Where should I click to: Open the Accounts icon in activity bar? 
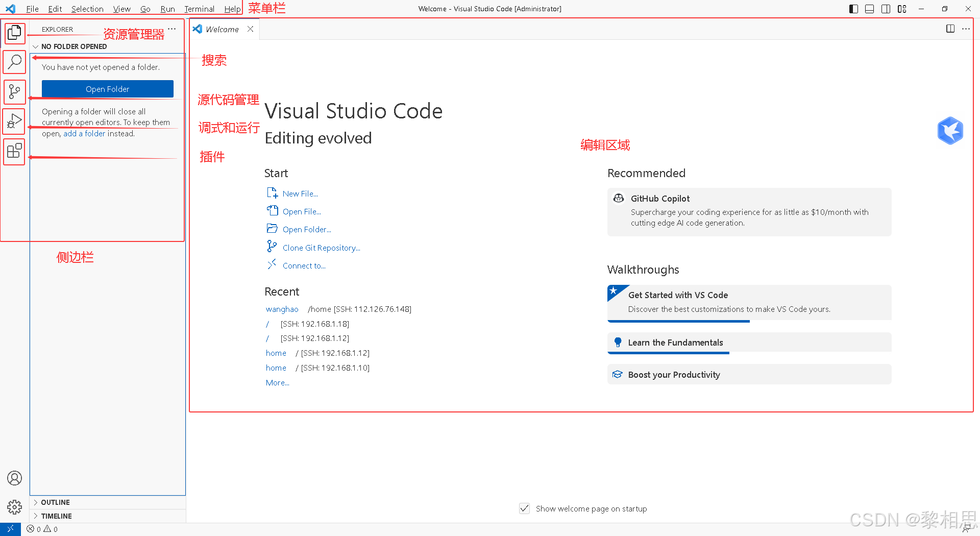(x=15, y=478)
